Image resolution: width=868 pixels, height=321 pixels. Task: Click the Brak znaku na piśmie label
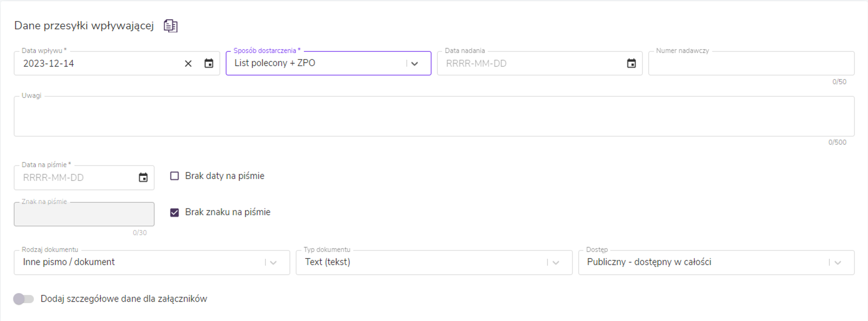point(228,212)
